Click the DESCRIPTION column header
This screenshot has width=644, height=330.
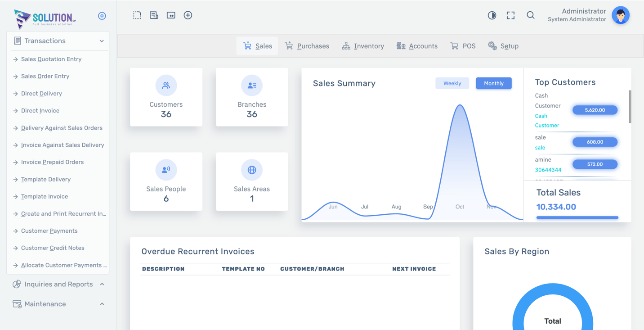[163, 269]
